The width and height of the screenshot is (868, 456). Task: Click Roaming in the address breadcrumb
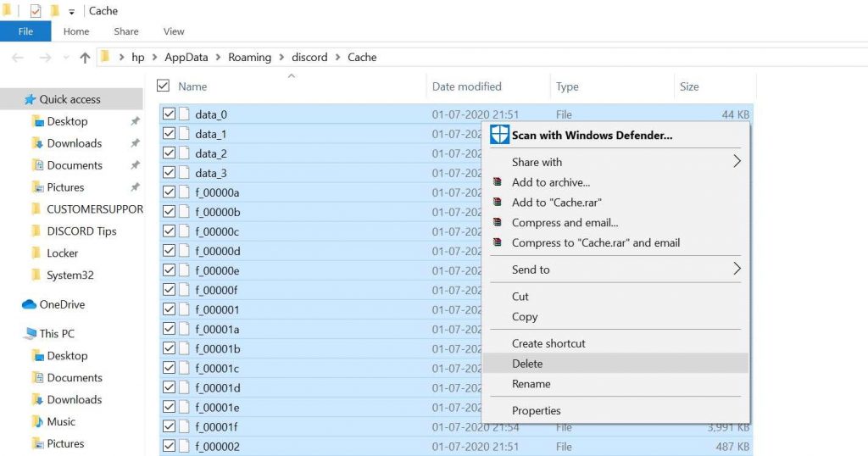click(x=250, y=58)
